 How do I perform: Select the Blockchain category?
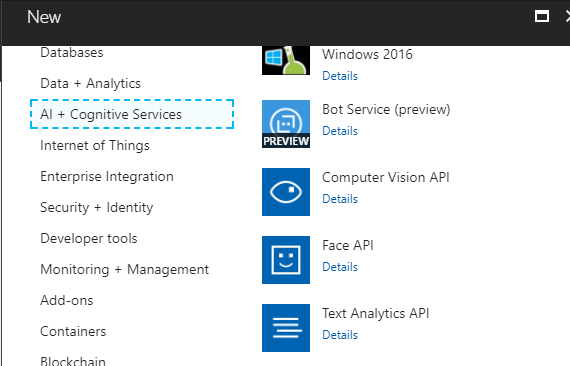tap(73, 361)
